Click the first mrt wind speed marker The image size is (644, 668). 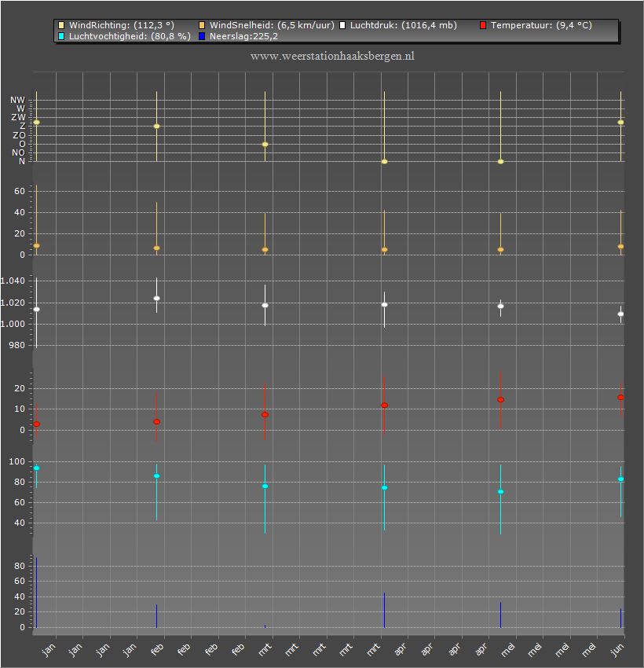pos(265,250)
